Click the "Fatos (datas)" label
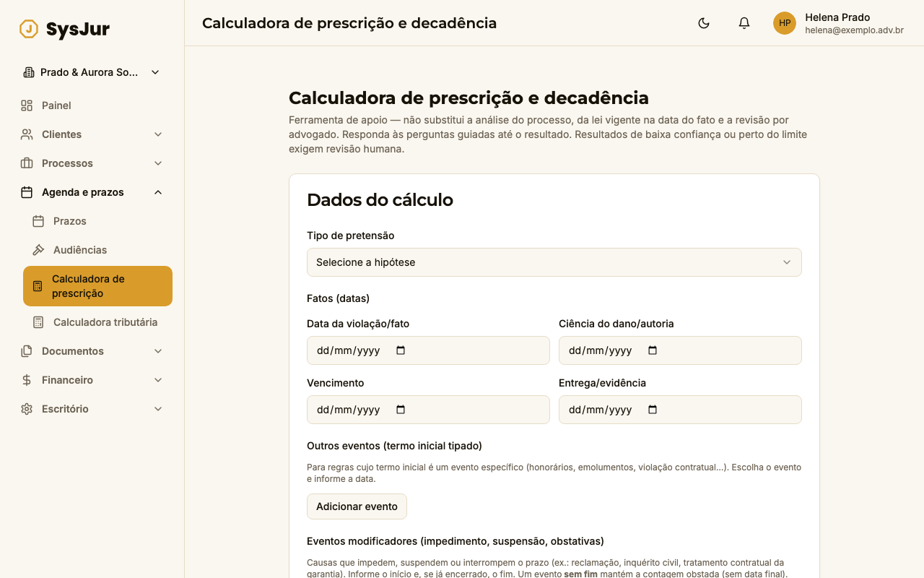 point(338,298)
